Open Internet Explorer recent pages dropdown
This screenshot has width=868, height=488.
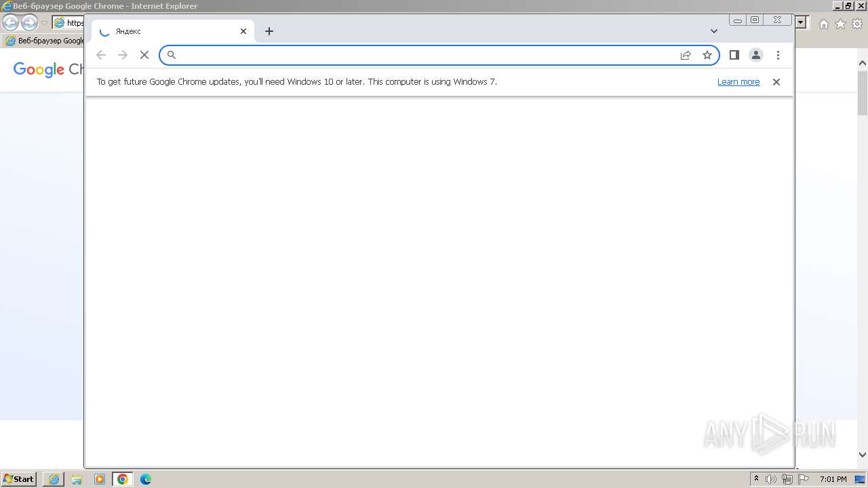45,22
